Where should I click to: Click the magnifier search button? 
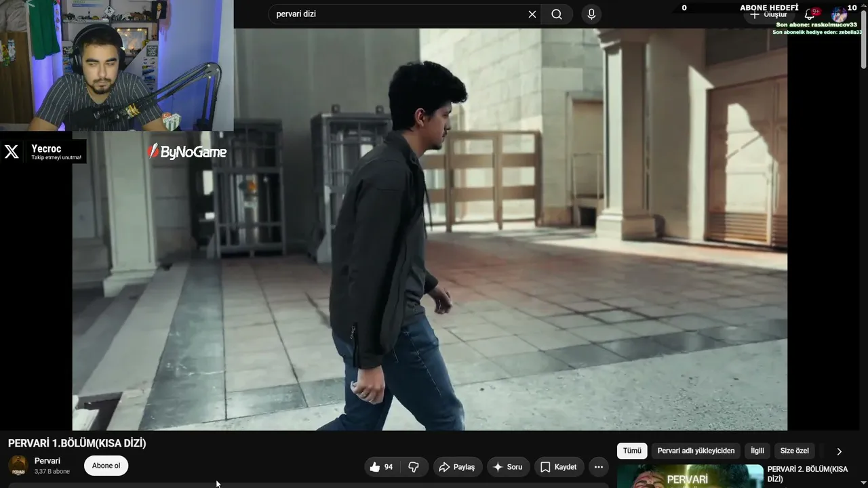coord(557,14)
